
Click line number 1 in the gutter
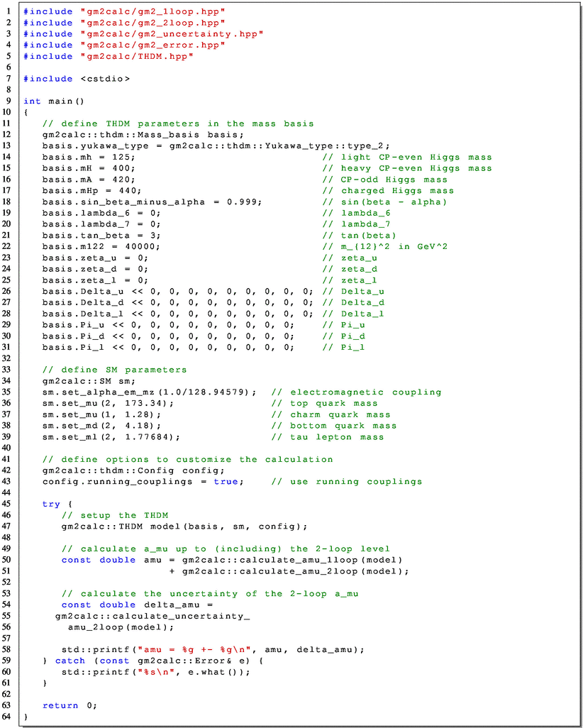coord(8,11)
